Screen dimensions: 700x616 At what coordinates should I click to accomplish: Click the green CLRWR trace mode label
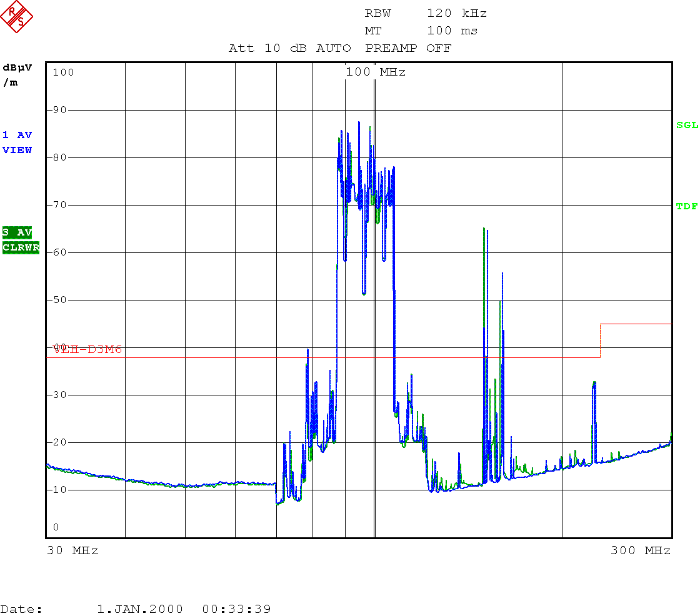(x=21, y=247)
